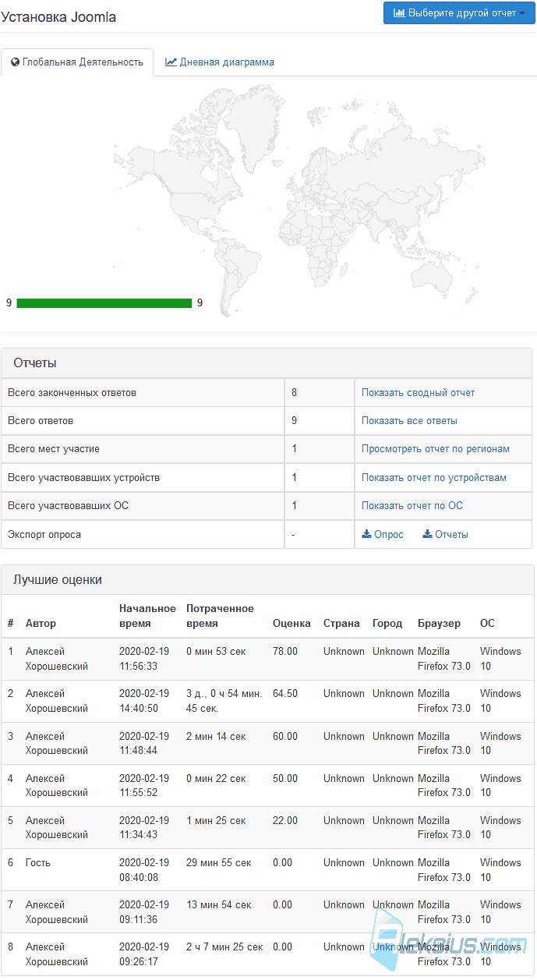Click the 'Лучшие оценки' panel heading
Viewport: 537px width, 980px height.
pos(267,579)
